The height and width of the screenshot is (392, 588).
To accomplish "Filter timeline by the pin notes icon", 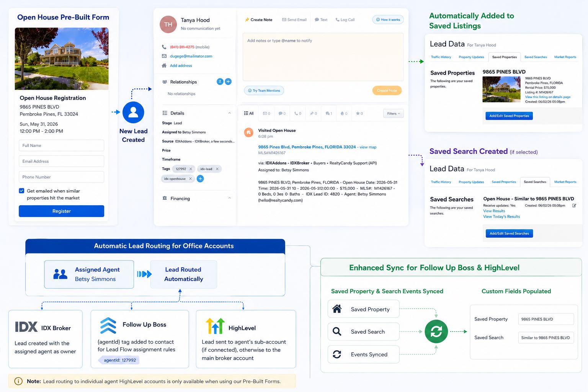I will pyautogui.click(x=314, y=113).
